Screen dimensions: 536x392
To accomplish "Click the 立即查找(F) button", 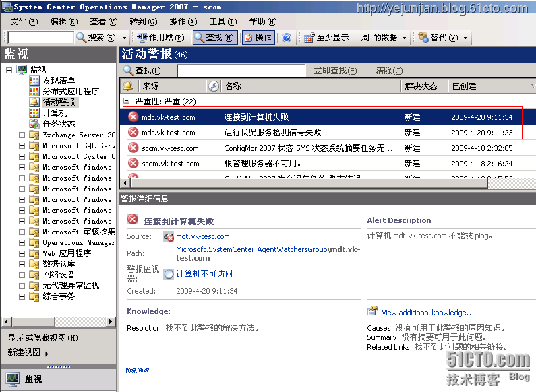I will [x=335, y=71].
